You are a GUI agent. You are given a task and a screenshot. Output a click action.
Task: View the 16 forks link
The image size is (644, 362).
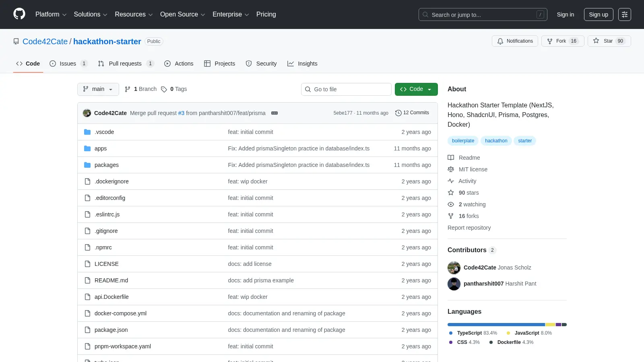point(464,216)
